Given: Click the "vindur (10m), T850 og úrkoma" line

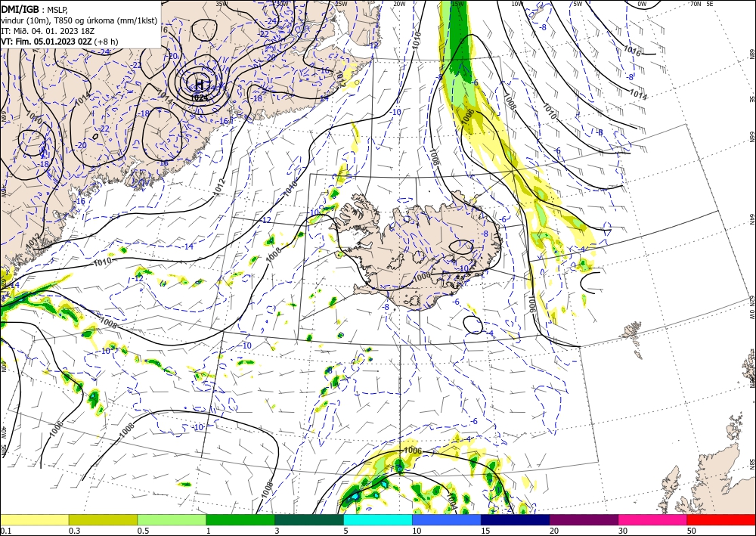Looking at the screenshot, I should click(x=79, y=20).
